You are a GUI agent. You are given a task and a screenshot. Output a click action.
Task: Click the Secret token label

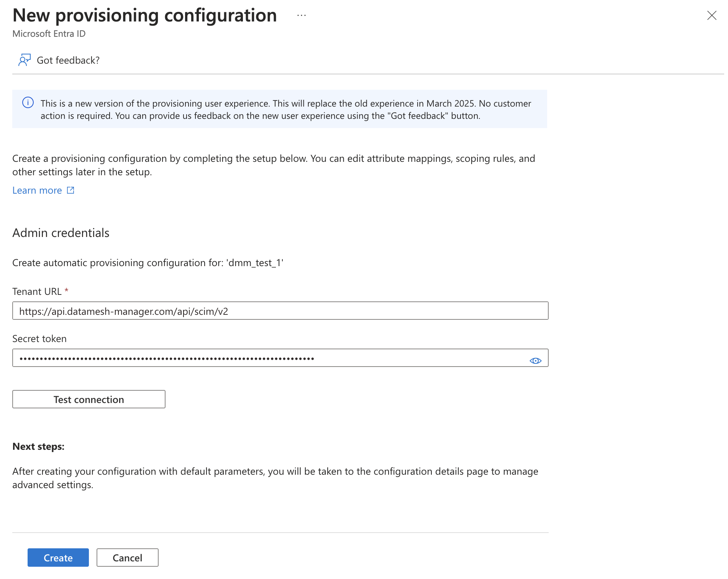pos(39,339)
